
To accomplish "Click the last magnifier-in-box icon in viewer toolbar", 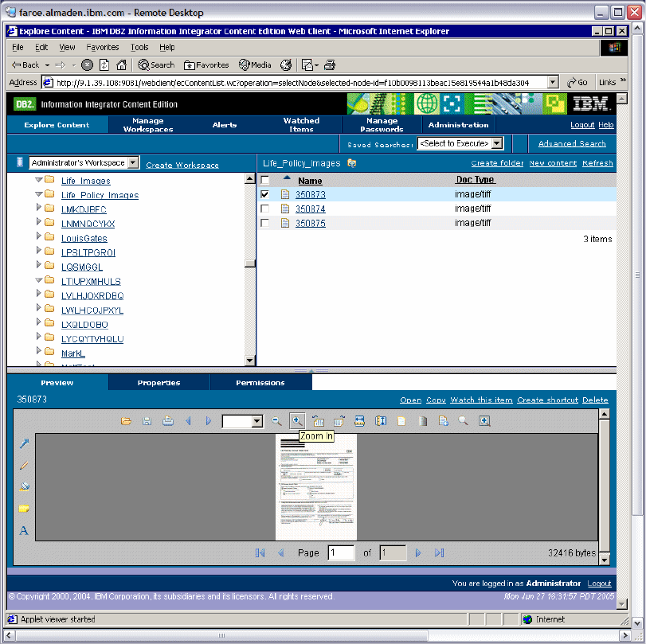I will (x=484, y=421).
